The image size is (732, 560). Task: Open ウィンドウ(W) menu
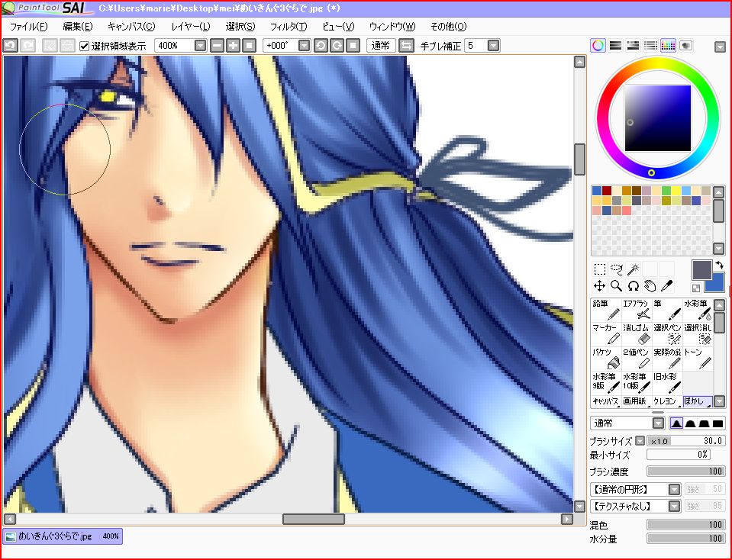click(x=392, y=27)
